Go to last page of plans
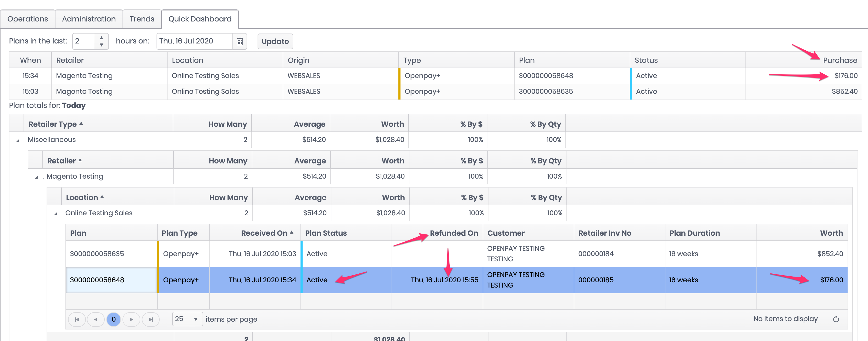868x341 pixels. click(151, 320)
